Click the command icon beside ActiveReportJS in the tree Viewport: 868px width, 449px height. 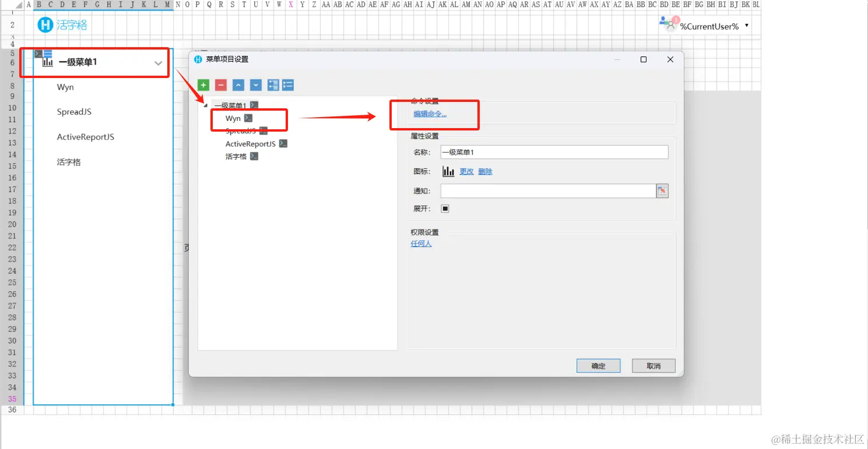(x=283, y=144)
